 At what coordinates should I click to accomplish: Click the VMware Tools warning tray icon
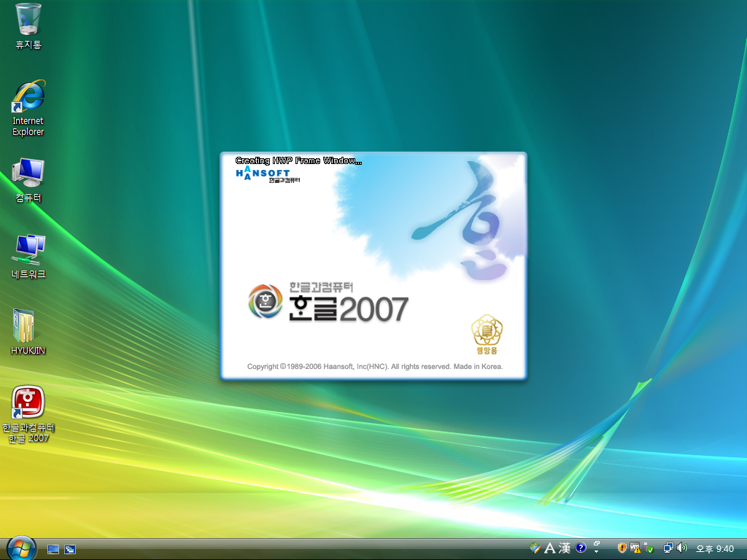click(x=635, y=548)
